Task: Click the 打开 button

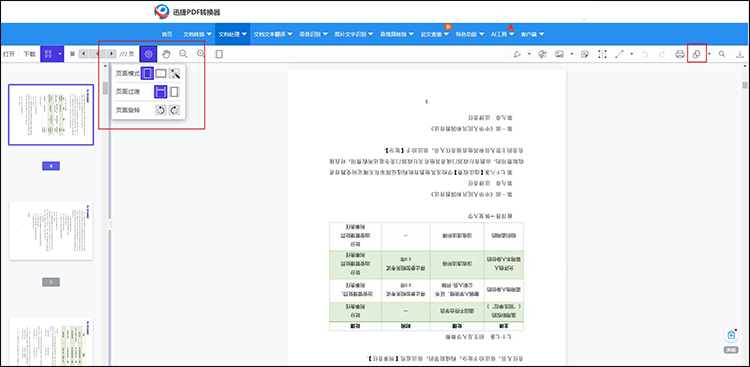Action: click(x=9, y=54)
